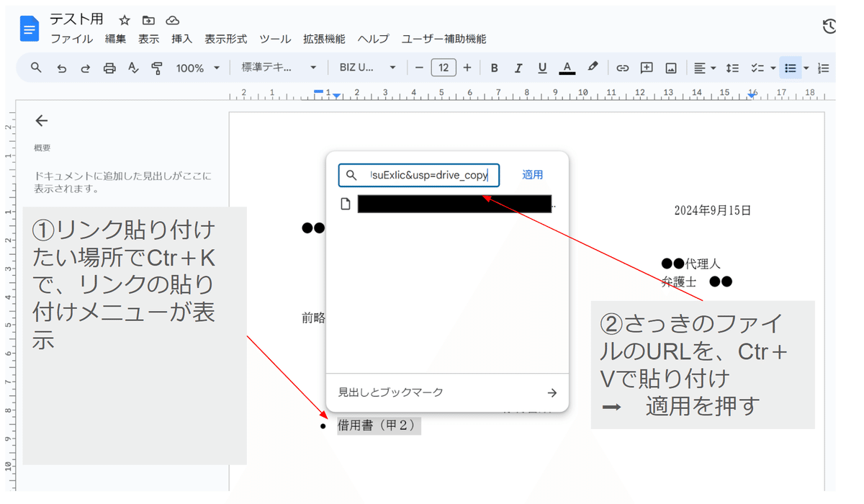Screen dimensions: 864x504
Task: Click the numbered list icon
Action: [x=824, y=68]
